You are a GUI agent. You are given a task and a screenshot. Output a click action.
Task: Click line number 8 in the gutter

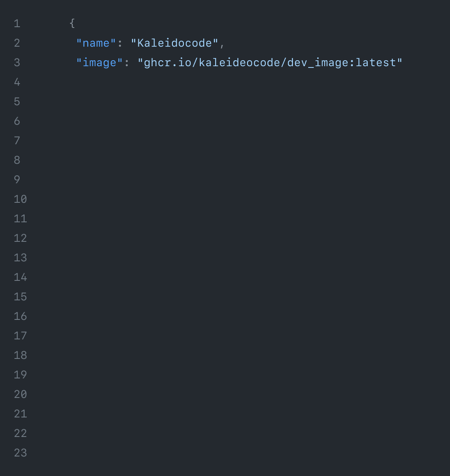pyautogui.click(x=17, y=160)
